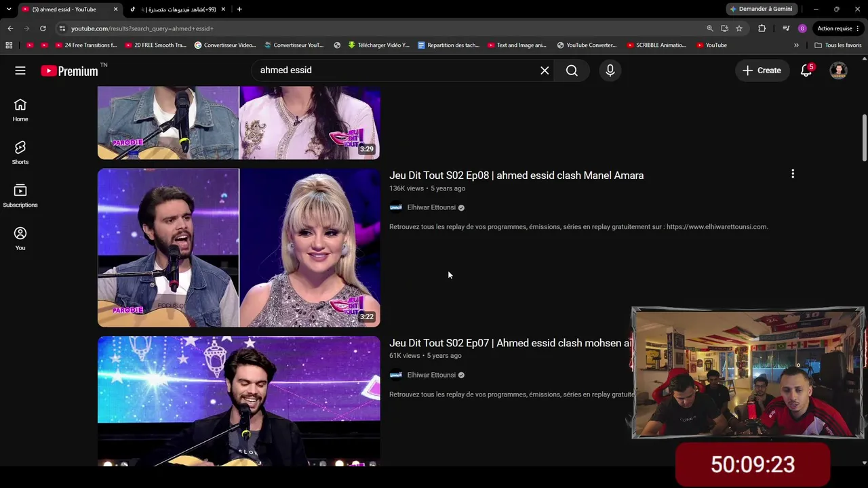The height and width of the screenshot is (488, 868).
Task: Click the browser back arrow
Action: point(10,28)
